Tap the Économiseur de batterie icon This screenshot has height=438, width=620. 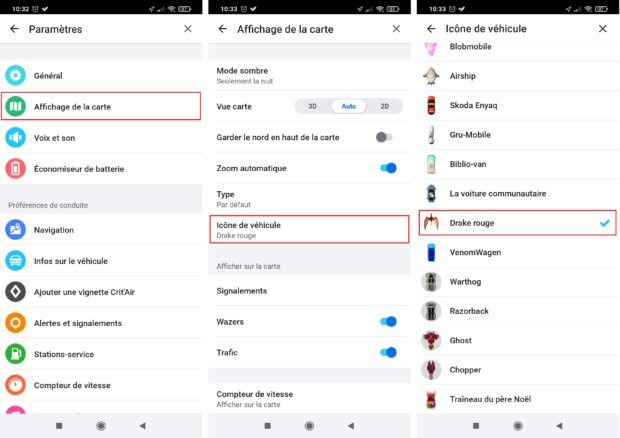[15, 169]
